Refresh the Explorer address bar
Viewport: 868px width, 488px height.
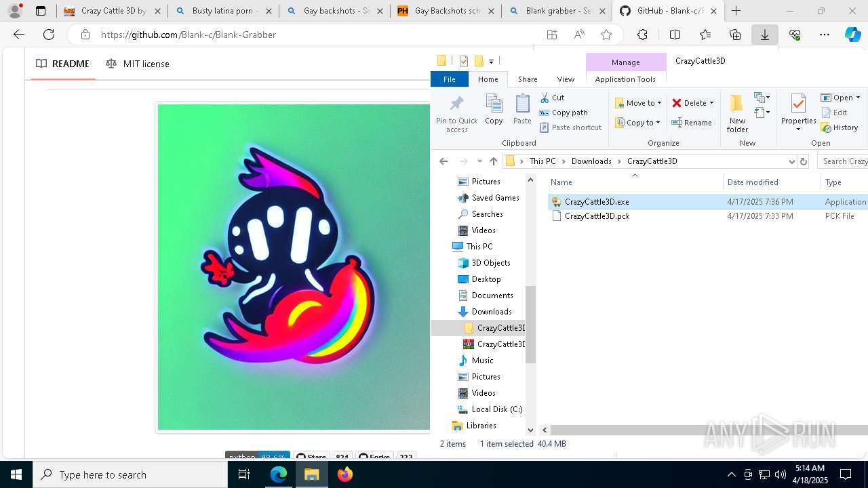coord(804,161)
